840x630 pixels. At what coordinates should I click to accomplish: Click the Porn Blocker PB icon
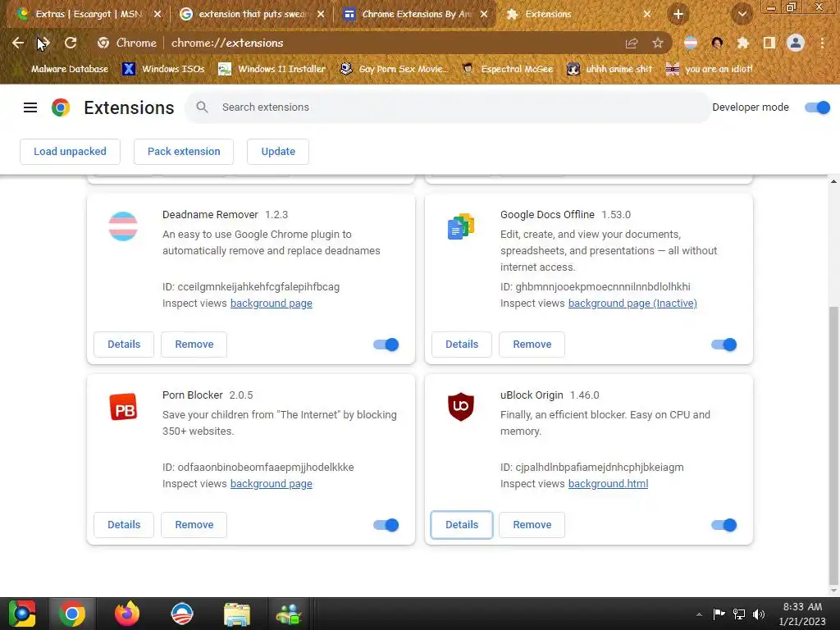(x=123, y=407)
